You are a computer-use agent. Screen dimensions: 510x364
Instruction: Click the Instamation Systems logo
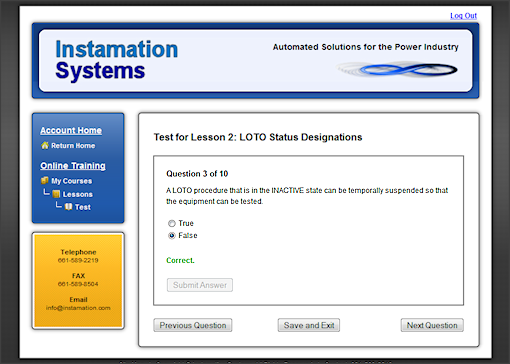tap(117, 60)
